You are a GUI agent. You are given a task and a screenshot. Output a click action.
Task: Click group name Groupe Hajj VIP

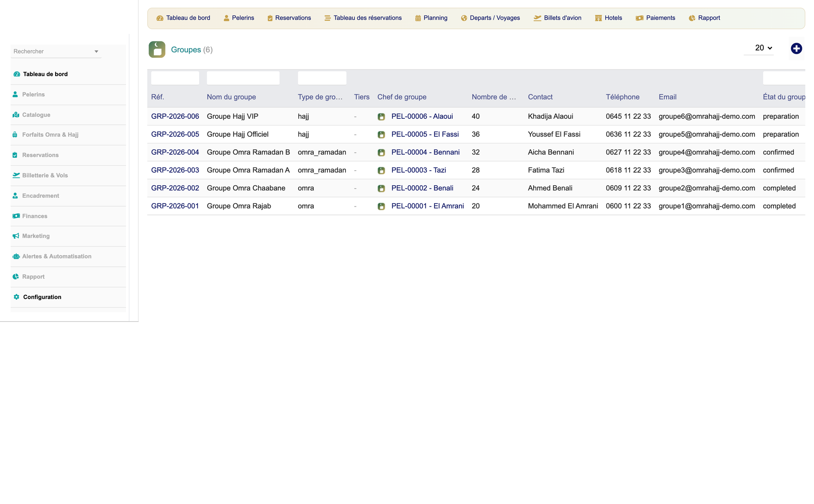tap(233, 116)
